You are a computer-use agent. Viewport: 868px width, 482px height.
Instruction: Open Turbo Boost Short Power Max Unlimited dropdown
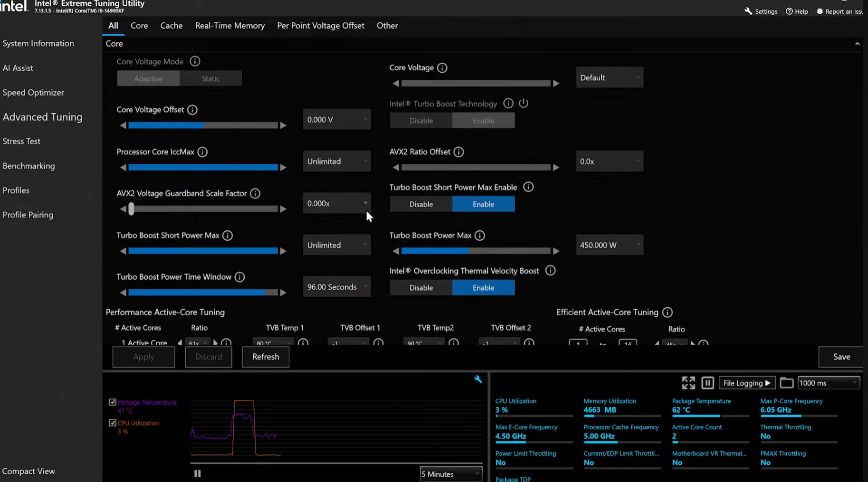point(337,245)
